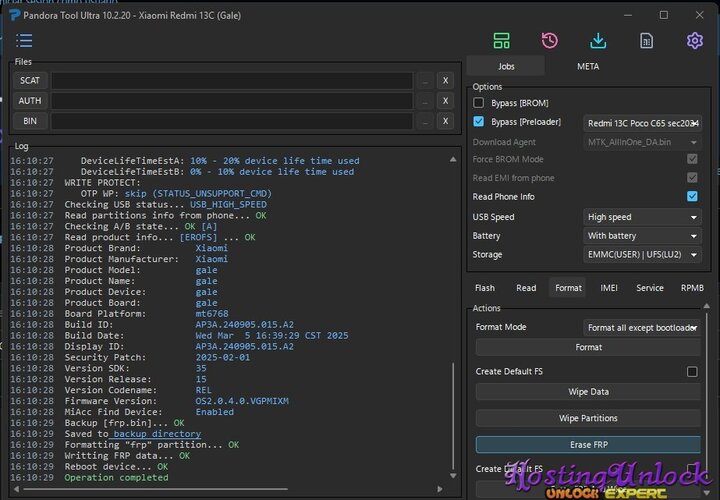
Task: Open the Read tab
Action: (526, 288)
